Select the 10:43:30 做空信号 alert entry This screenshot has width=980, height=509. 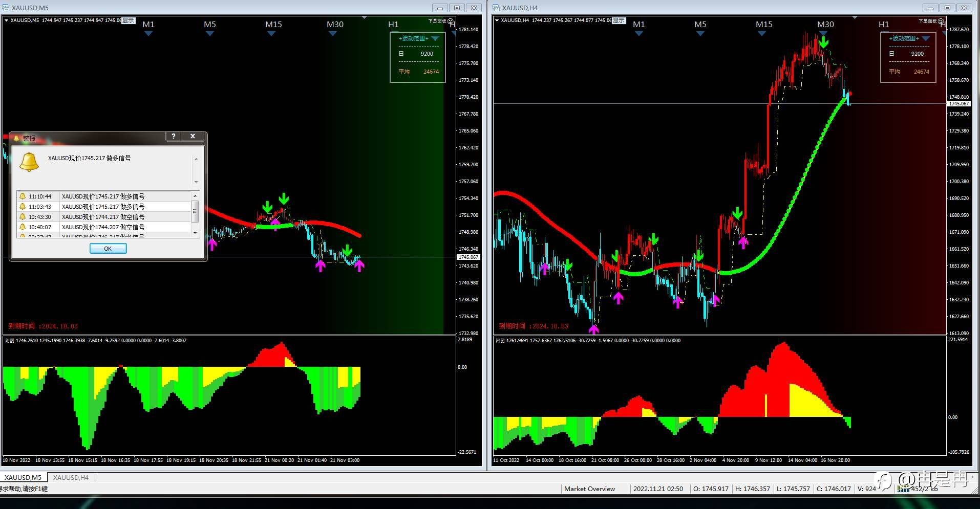click(x=108, y=217)
